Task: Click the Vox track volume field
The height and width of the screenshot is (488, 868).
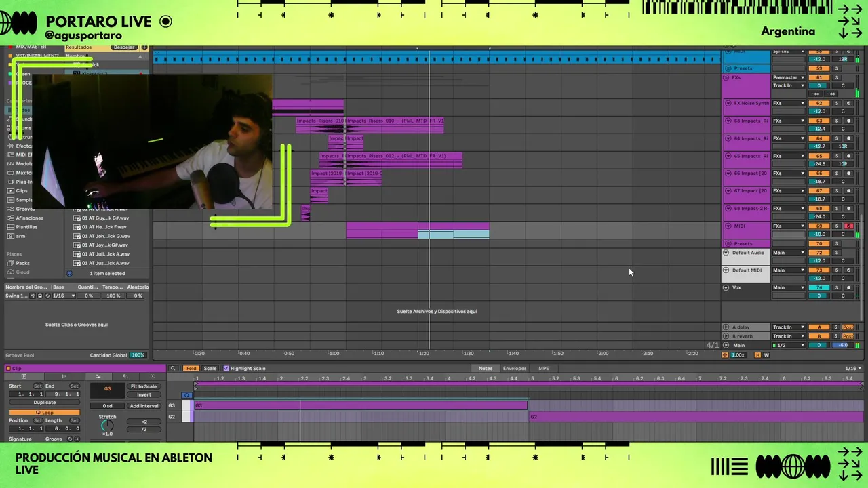Action: pyautogui.click(x=819, y=296)
